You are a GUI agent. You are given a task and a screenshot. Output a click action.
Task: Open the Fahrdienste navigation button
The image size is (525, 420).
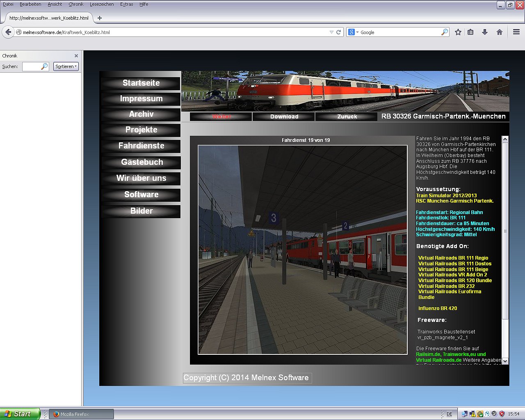point(141,146)
